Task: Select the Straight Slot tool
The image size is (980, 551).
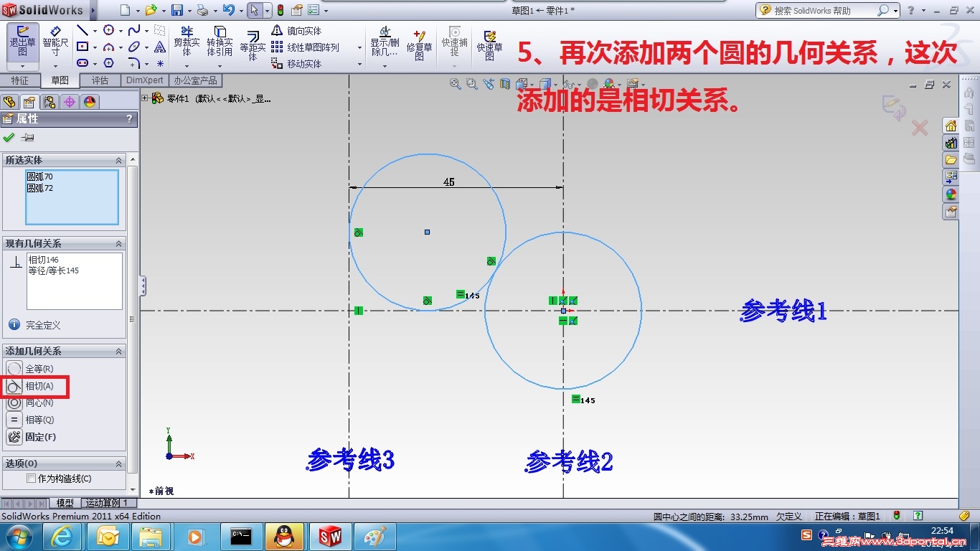Action: pos(82,63)
